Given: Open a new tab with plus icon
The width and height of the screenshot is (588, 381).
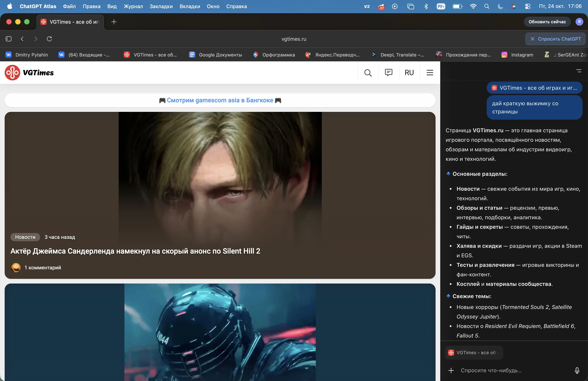Looking at the screenshot, I should point(114,22).
